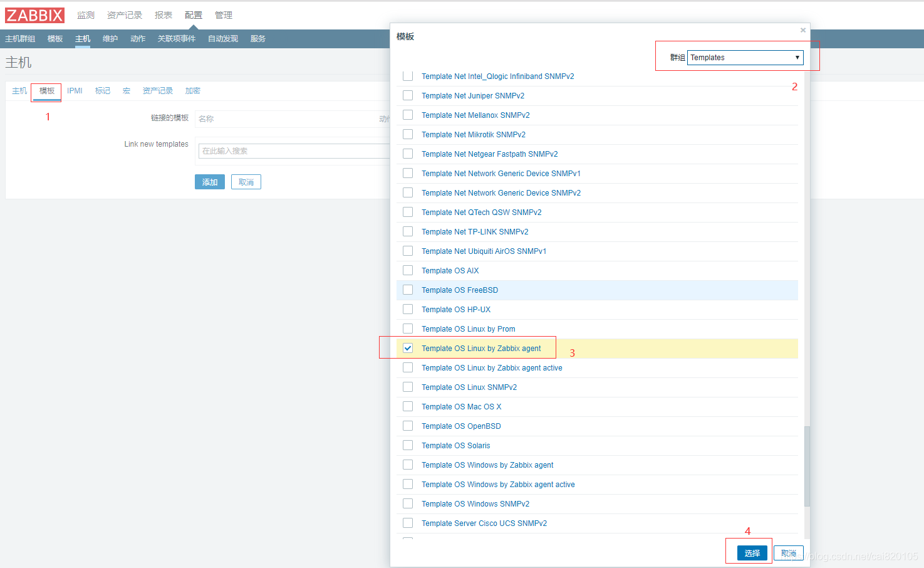Open Template OS Linux by Zabbix agent active
The height and width of the screenshot is (568, 924).
pyautogui.click(x=492, y=368)
